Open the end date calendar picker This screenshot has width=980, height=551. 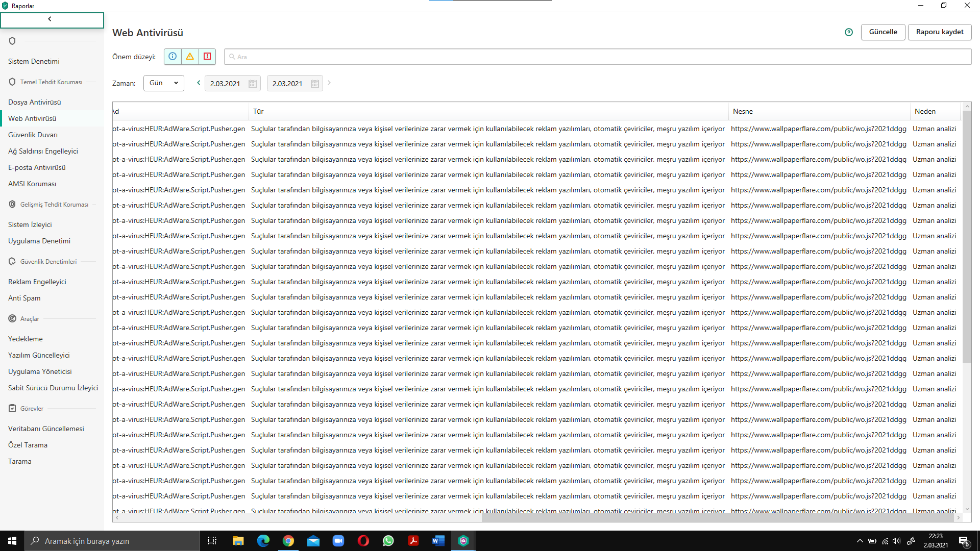315,84
